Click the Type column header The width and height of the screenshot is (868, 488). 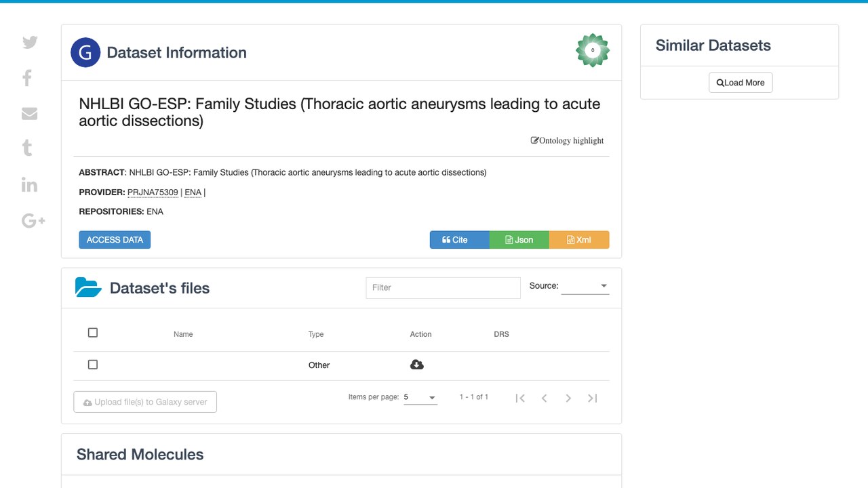(316, 334)
